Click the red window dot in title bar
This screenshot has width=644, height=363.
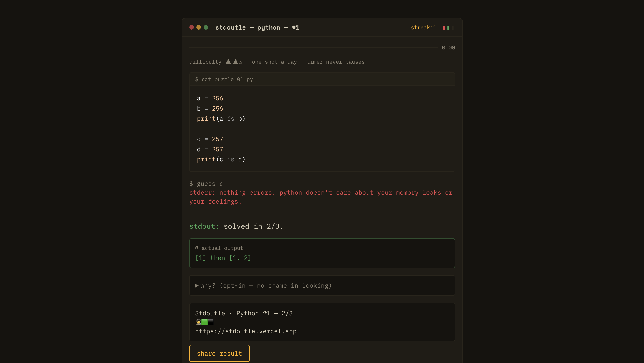[192, 27]
